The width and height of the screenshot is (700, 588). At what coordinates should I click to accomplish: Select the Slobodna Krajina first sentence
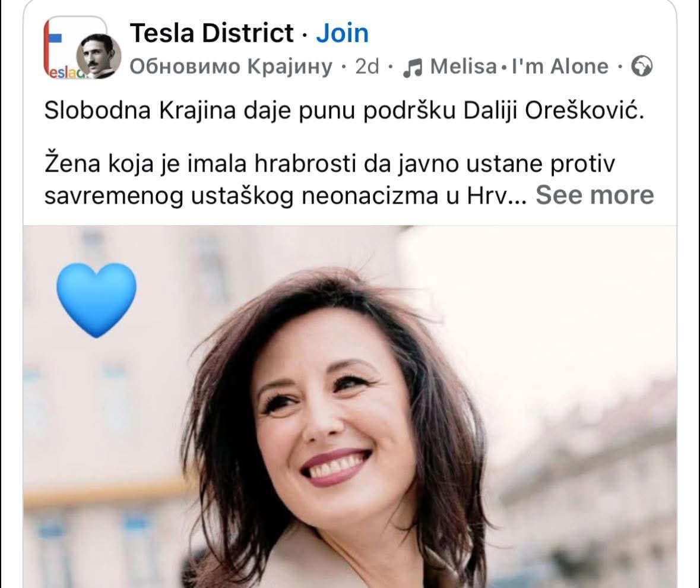(x=344, y=110)
